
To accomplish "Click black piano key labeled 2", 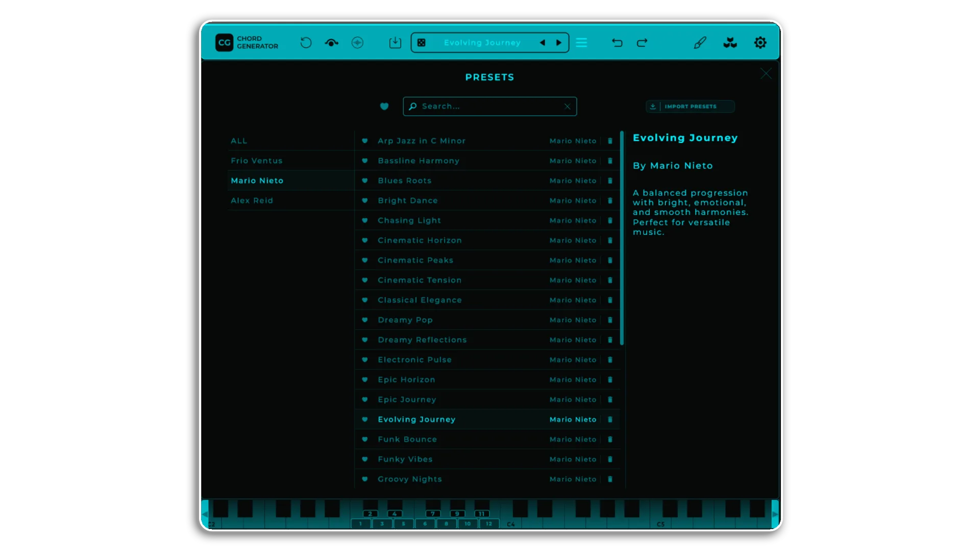I will 370,514.
